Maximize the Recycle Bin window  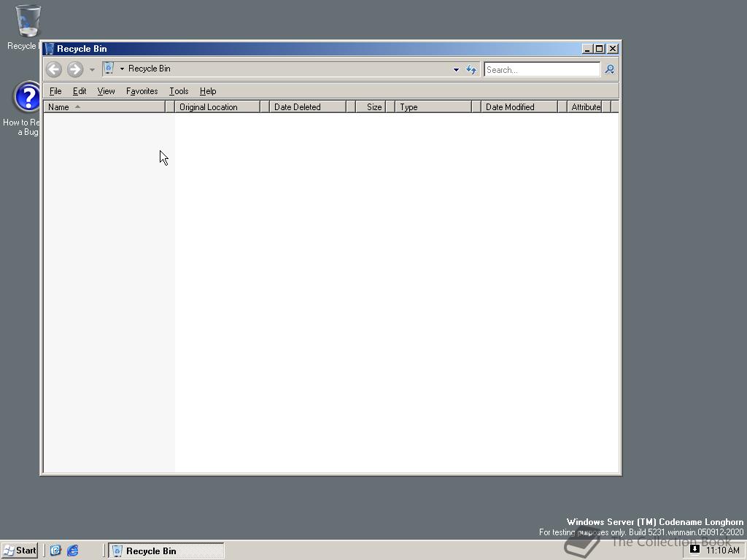pyautogui.click(x=600, y=49)
